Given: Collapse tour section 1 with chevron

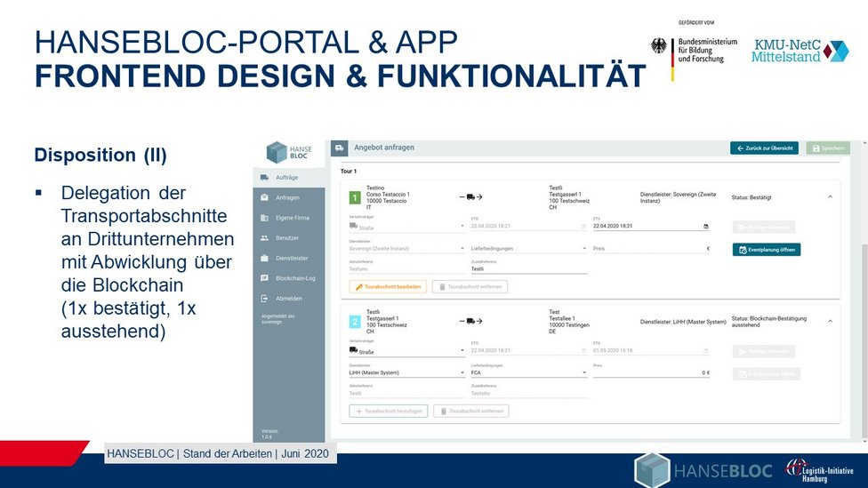Looking at the screenshot, I should point(830,197).
